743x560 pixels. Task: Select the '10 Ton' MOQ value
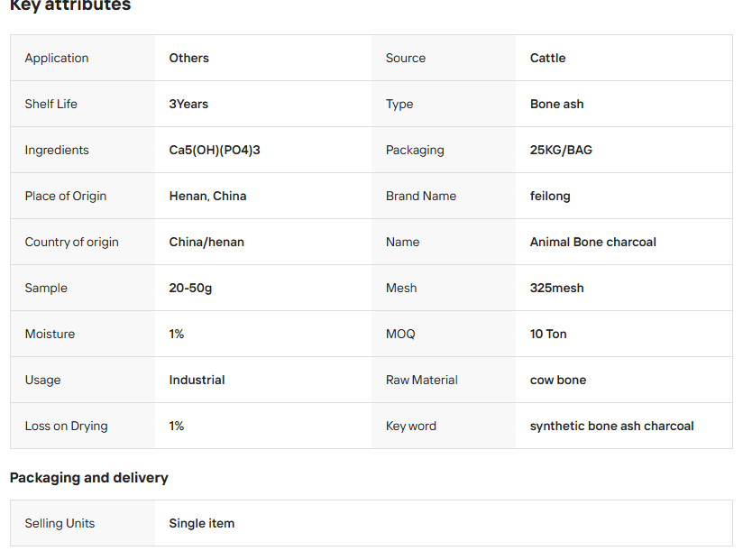coord(548,334)
